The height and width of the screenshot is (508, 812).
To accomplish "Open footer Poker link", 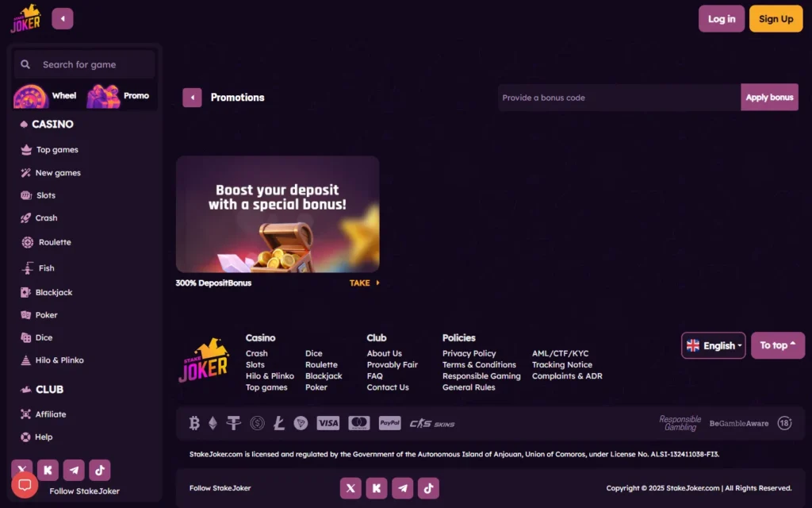I will [x=316, y=387].
